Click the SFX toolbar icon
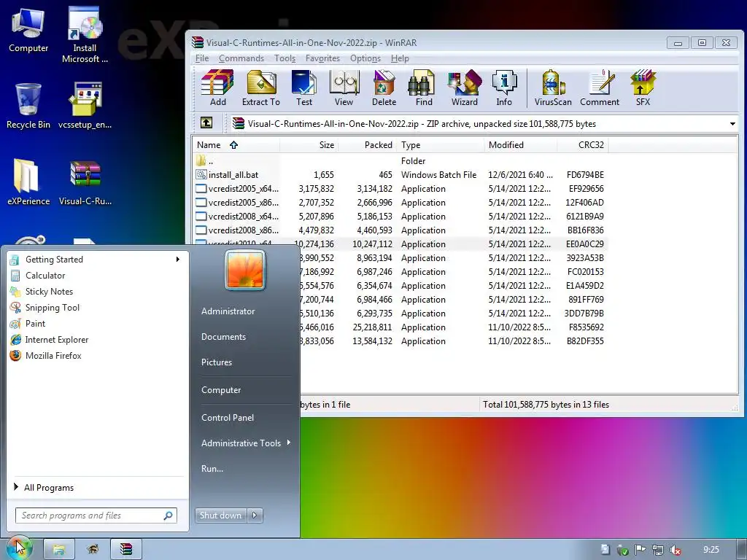 pos(643,87)
